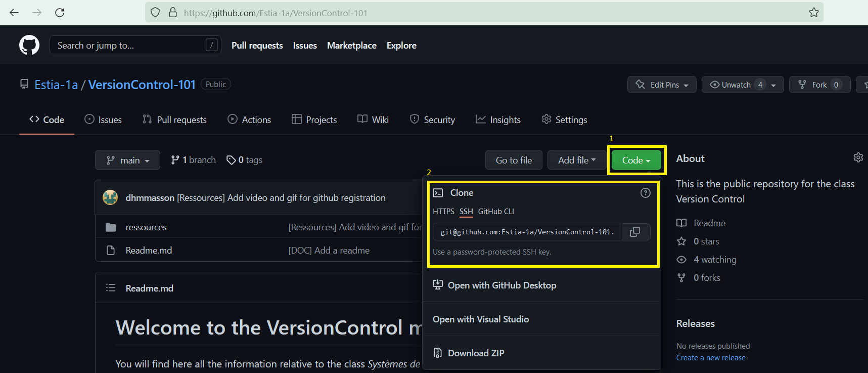Go back using browser back arrow
The image size is (868, 373).
(x=14, y=13)
